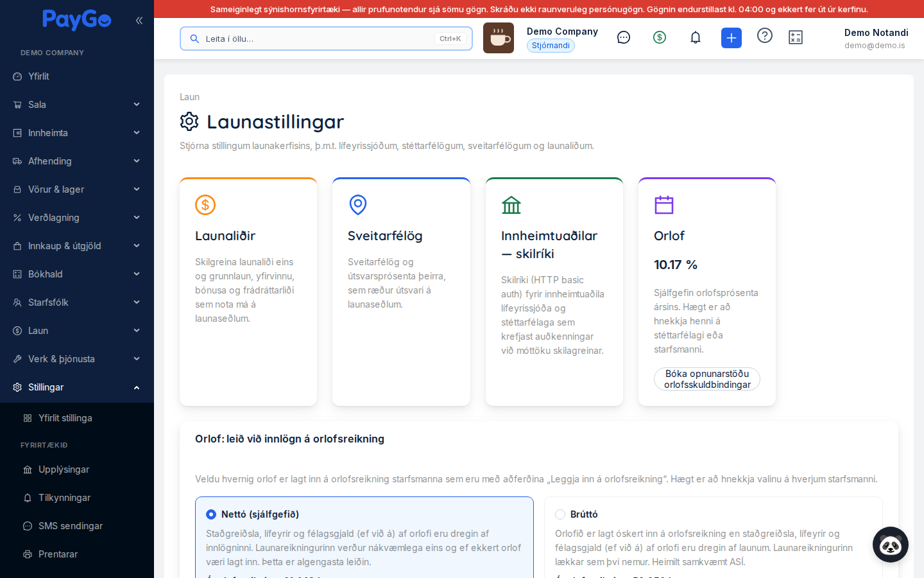Expand the Verk & þjónusta chevron
Image resolution: width=924 pixels, height=578 pixels.
point(137,359)
